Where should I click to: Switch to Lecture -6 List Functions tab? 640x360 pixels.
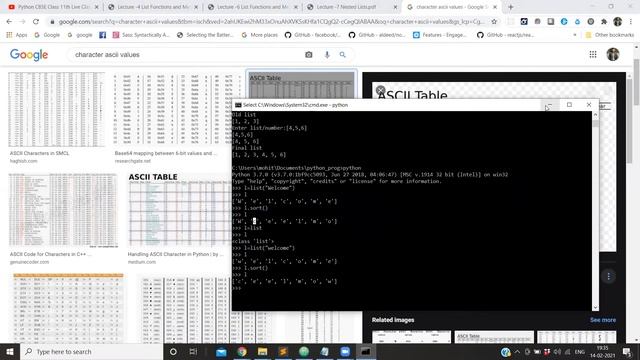pos(253,7)
